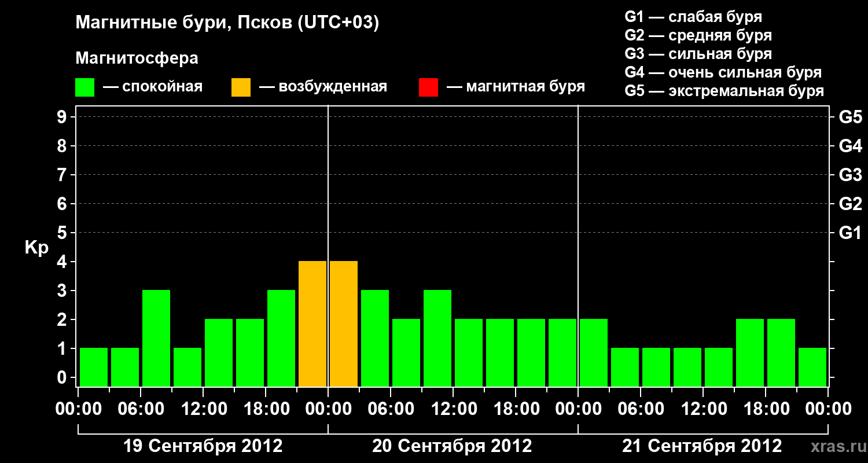Click the 'Kp' axis label
Screen dimensions: 868x463
pyautogui.click(x=36, y=248)
